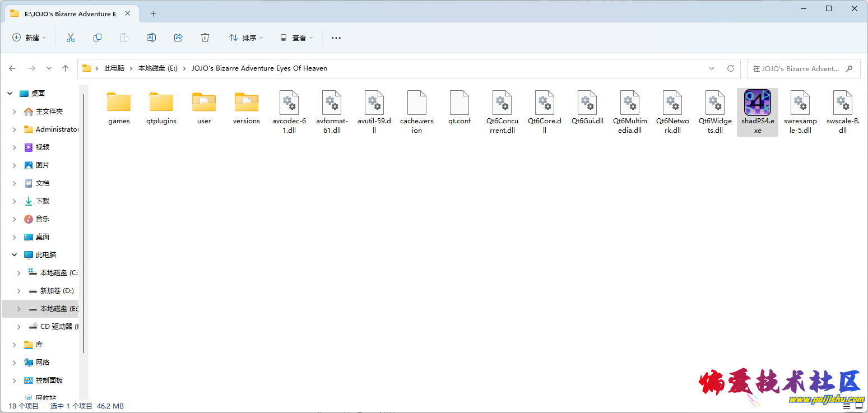Click the Delete trash can icon
868x413 pixels.
(x=205, y=38)
